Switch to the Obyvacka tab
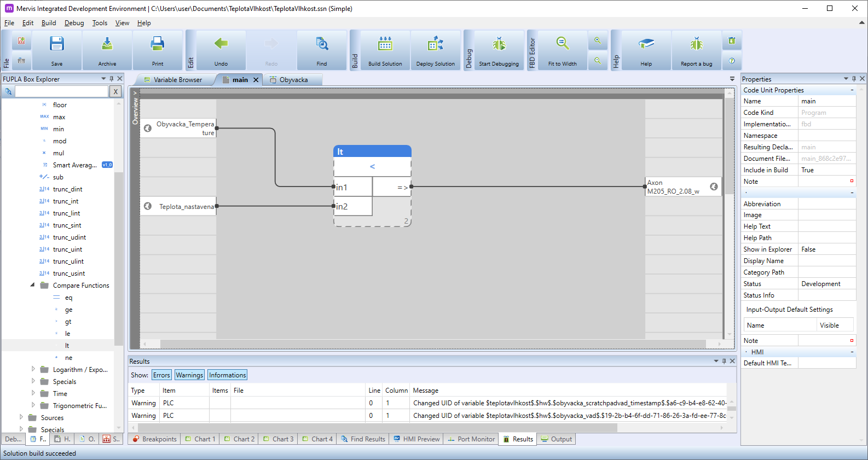This screenshot has width=868, height=460. pos(293,80)
